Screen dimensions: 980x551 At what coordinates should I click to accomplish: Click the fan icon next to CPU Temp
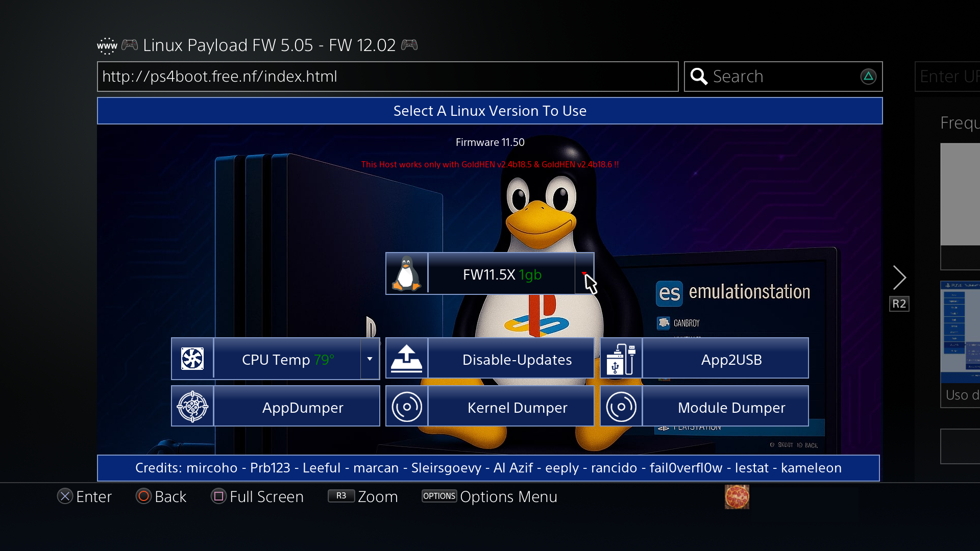click(x=192, y=359)
